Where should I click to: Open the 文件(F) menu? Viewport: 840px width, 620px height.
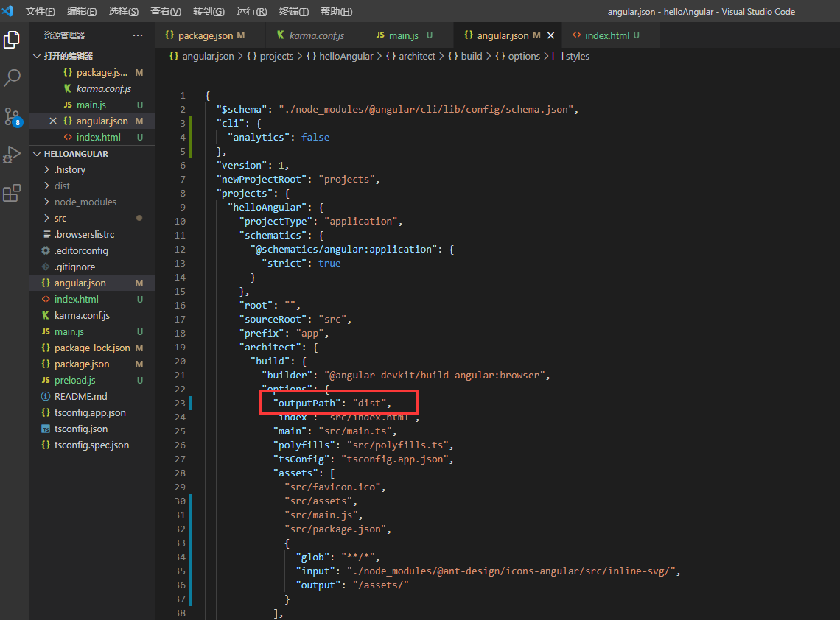coord(41,11)
